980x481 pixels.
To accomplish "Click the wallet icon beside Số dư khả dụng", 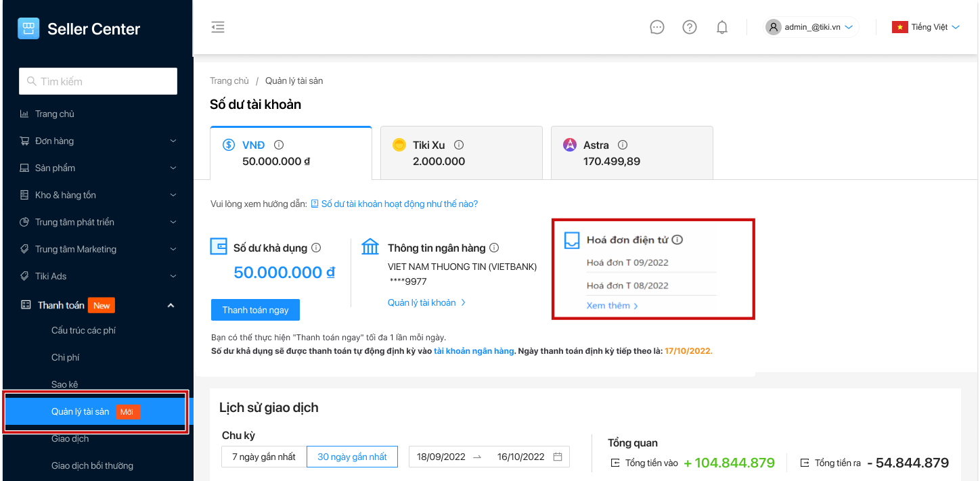I will point(219,246).
